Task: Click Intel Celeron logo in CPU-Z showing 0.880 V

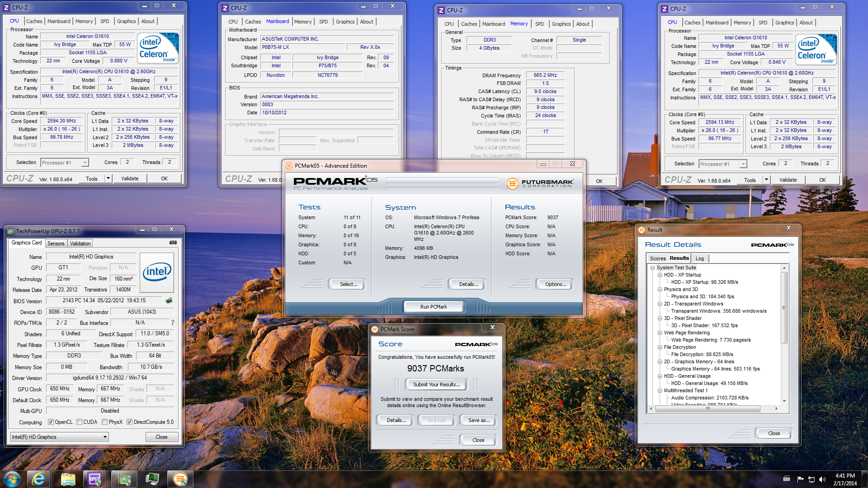Action: point(158,48)
